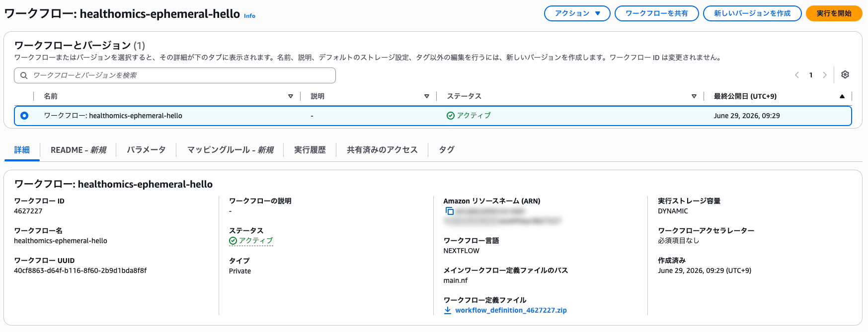Click the check icon beside details ステータス
Viewport: 868px width, 332px height.
point(233,241)
